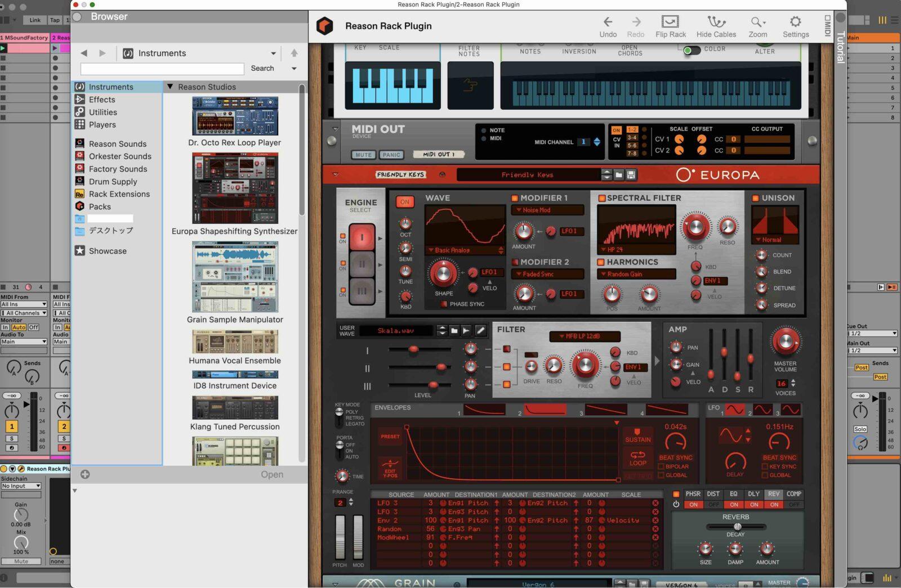The width and height of the screenshot is (901, 588).
Task: Open the Search options dropdown arrow
Action: click(294, 69)
